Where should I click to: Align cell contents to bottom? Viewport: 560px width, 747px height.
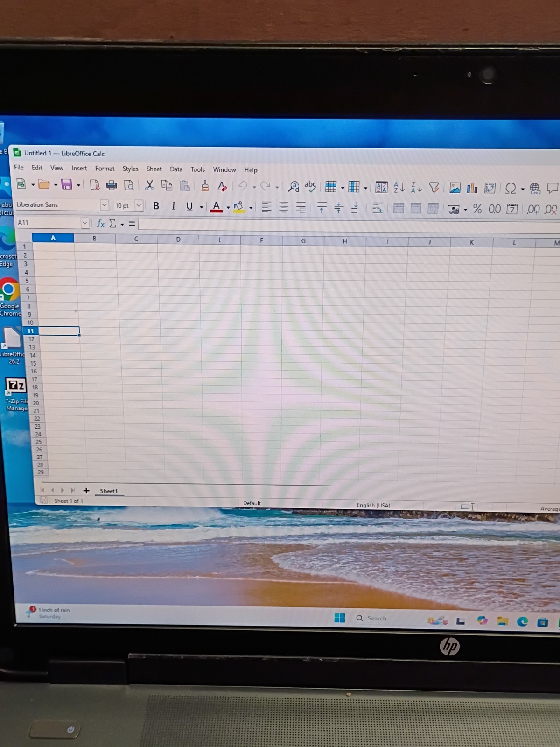(356, 208)
